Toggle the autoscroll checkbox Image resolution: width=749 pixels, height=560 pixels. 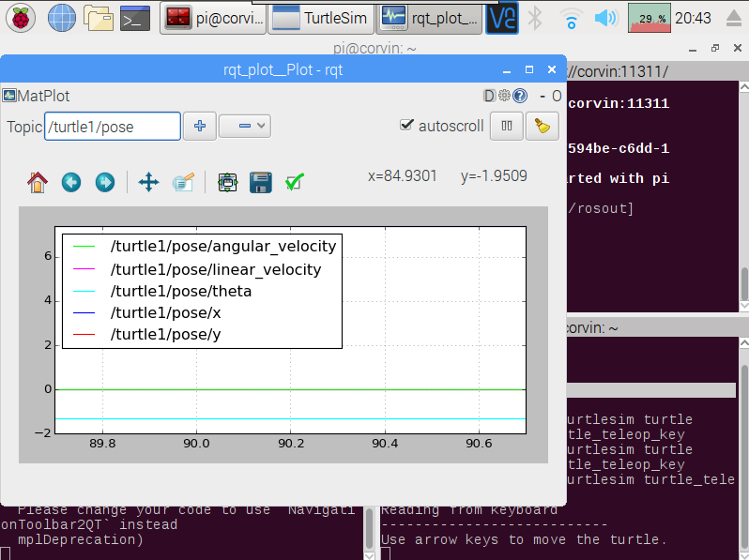point(406,125)
